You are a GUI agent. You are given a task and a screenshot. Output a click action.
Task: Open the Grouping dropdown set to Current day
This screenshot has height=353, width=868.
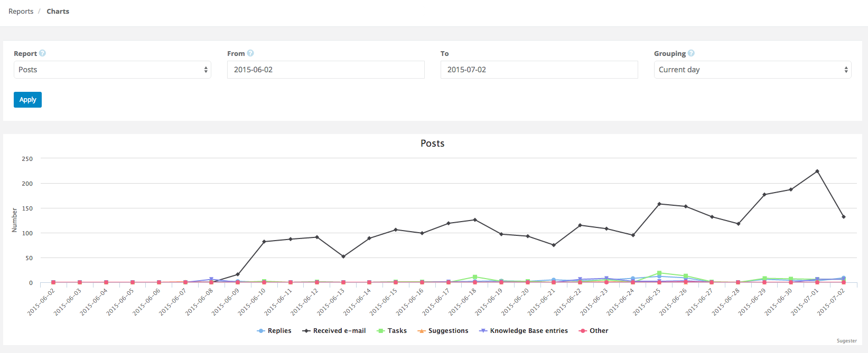tap(752, 69)
